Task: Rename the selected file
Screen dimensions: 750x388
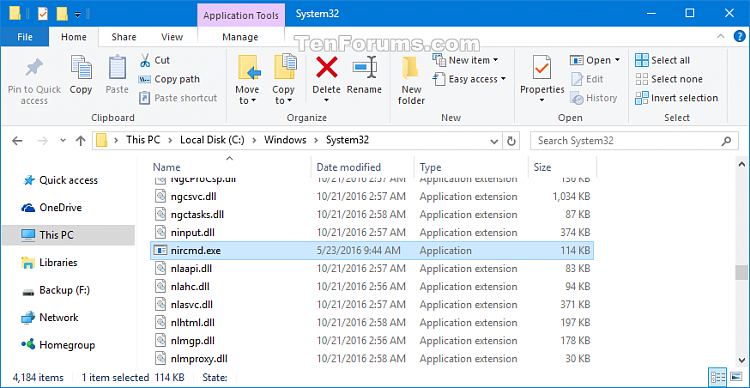Action: point(364,74)
